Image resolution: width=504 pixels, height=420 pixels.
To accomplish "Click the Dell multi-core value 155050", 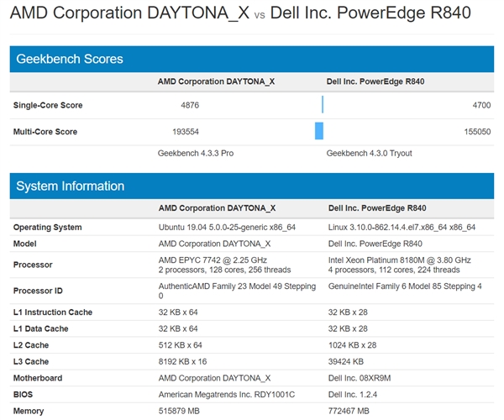I will pos(477,132).
